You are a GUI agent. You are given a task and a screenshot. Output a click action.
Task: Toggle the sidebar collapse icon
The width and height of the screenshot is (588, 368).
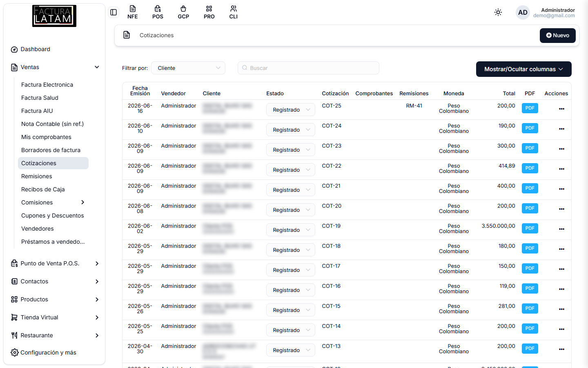(x=114, y=12)
